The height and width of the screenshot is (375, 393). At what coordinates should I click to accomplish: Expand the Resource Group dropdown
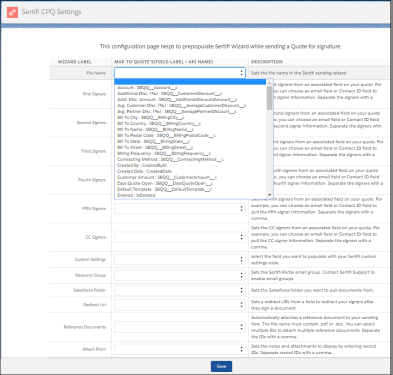tap(180, 275)
